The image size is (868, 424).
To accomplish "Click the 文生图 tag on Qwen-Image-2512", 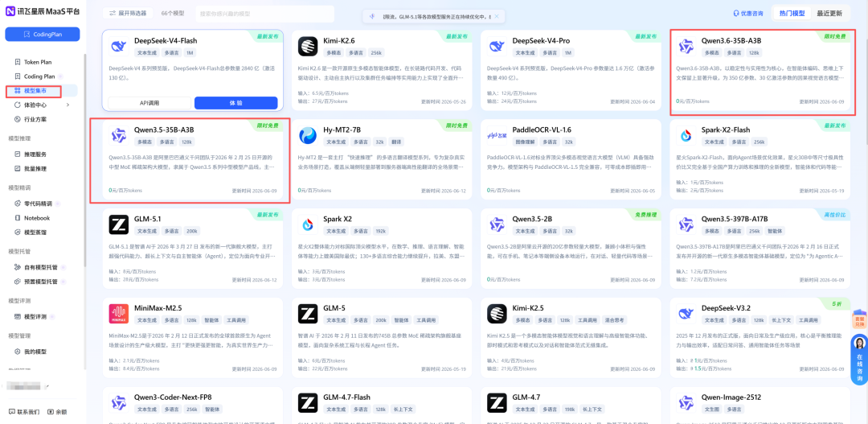I will [711, 409].
